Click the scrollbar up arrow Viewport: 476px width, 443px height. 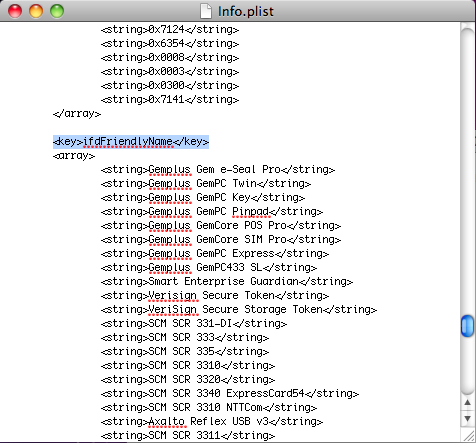click(467, 403)
